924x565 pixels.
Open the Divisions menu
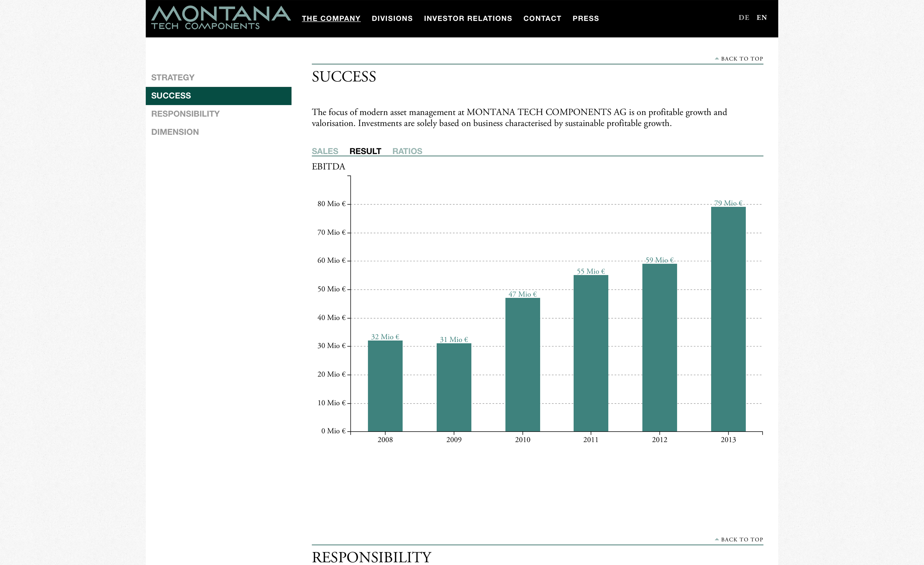pyautogui.click(x=392, y=18)
